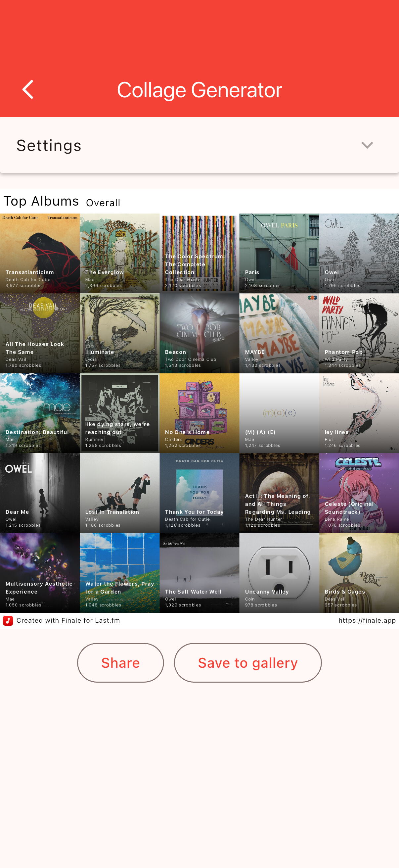Viewport: 399px width, 868px height.
Task: Tap the Overall period label
Action: point(103,203)
